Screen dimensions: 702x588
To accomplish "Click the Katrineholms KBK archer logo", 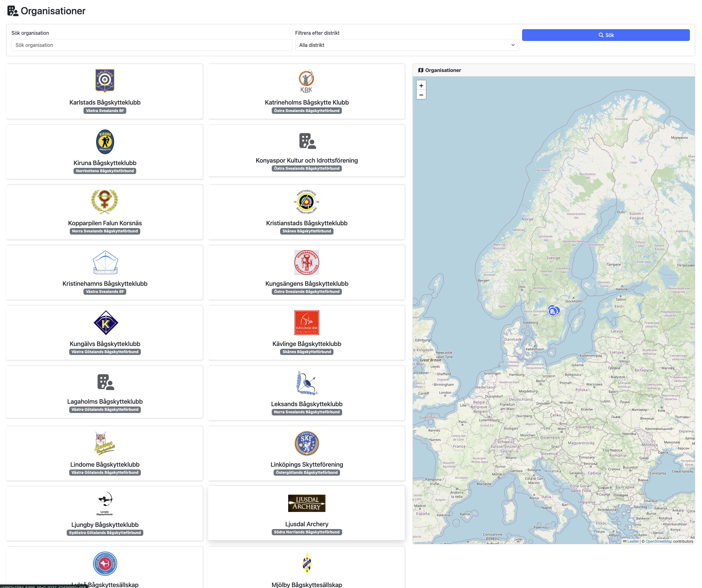I will point(306,81).
